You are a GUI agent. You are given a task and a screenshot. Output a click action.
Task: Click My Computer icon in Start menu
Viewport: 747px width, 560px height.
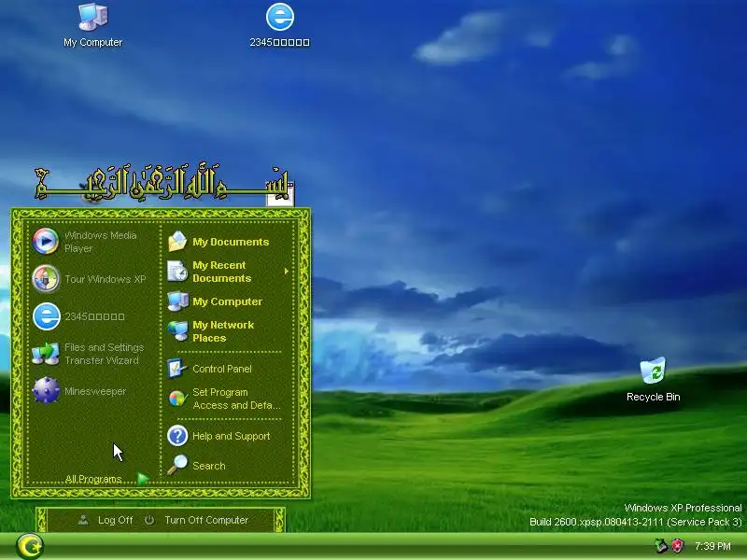[x=177, y=301]
